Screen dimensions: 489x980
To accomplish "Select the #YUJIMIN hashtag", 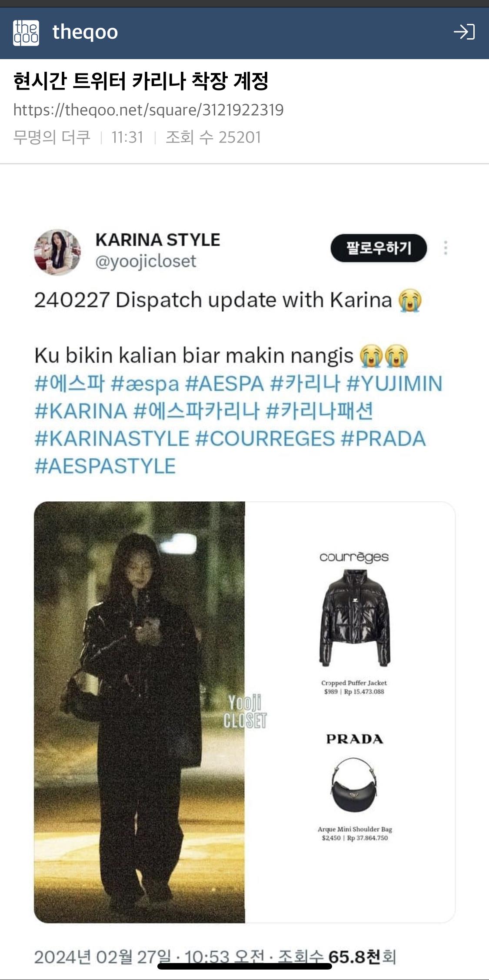I will [394, 384].
